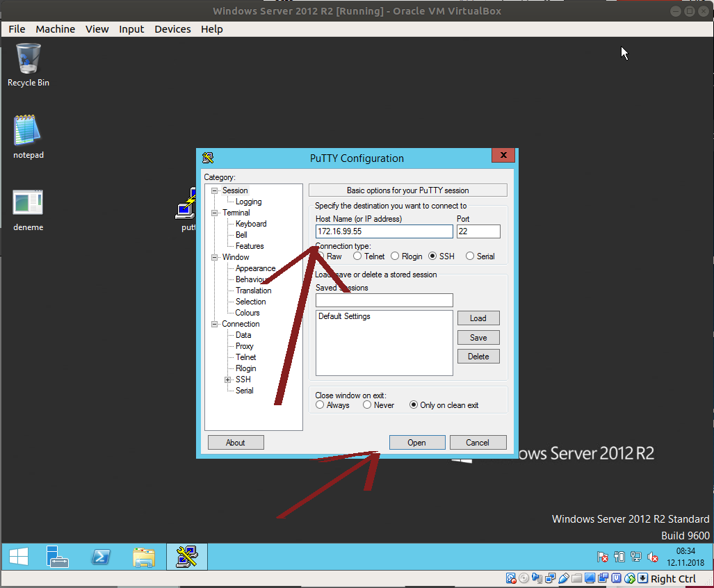
Task: Select the Telnet connection type radio
Action: pos(357,256)
